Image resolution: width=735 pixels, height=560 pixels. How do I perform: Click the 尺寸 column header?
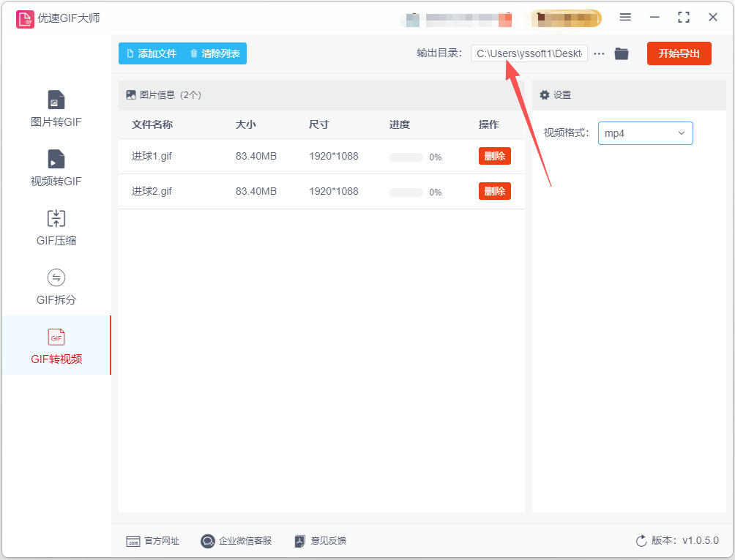(x=318, y=124)
